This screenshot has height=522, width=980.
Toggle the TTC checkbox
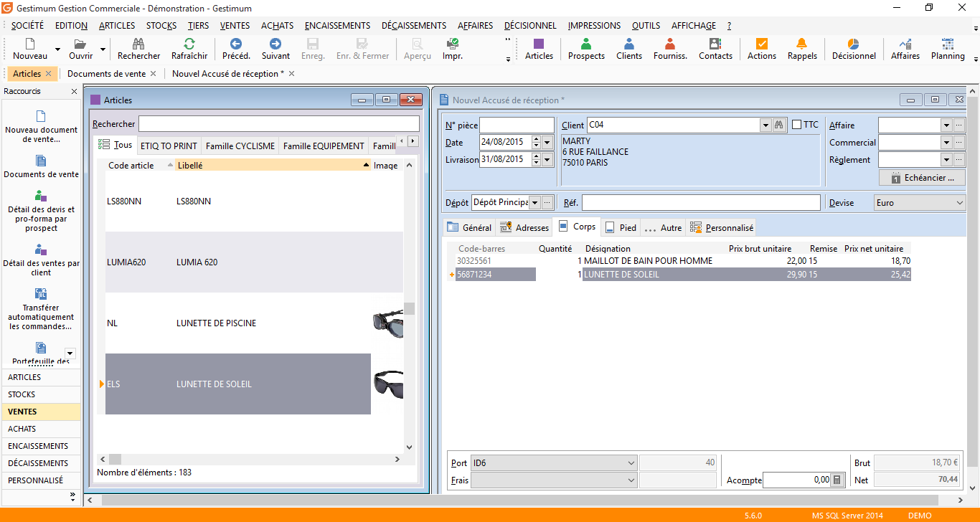click(x=796, y=125)
